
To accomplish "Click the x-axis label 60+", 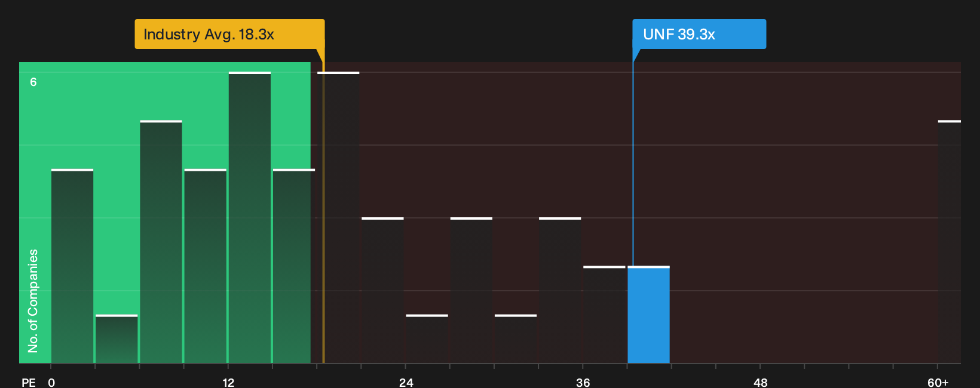I will click(x=938, y=383).
